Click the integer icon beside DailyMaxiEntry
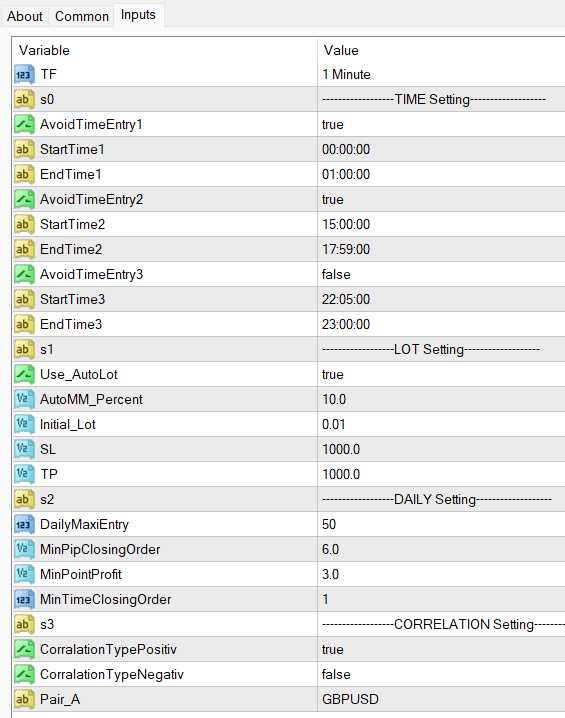 pyautogui.click(x=24, y=524)
